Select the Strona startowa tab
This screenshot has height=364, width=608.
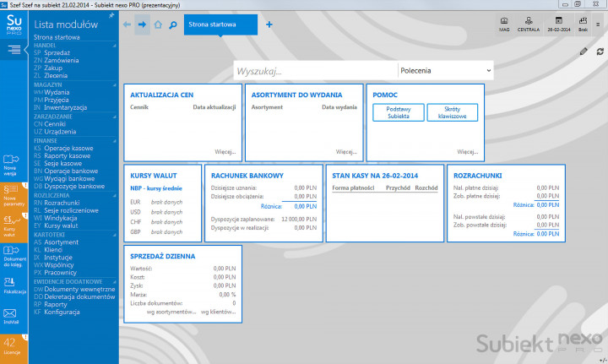[212, 24]
